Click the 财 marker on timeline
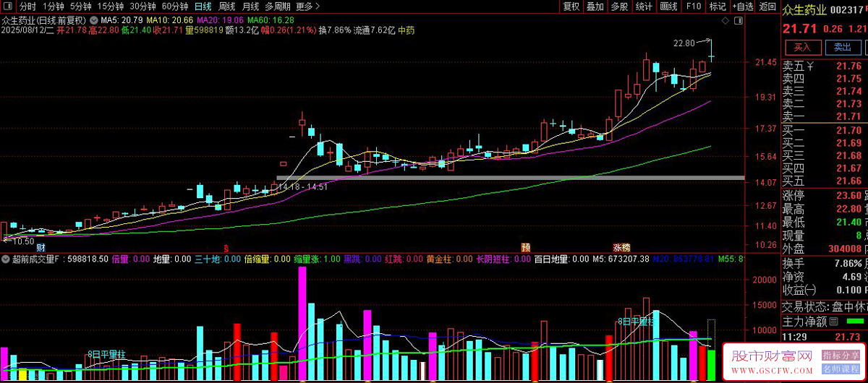 click(x=41, y=247)
